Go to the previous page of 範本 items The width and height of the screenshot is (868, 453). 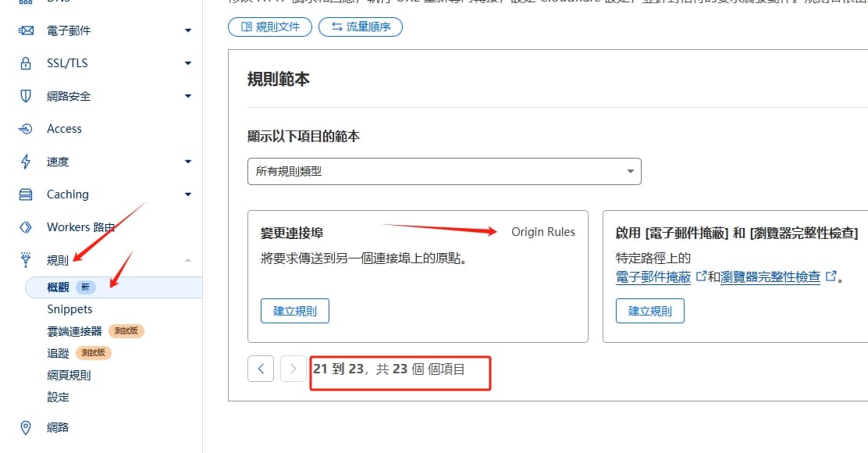(x=261, y=368)
